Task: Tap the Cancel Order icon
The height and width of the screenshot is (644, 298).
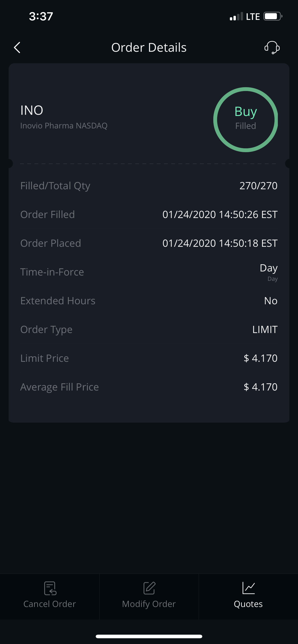Action: click(50, 588)
